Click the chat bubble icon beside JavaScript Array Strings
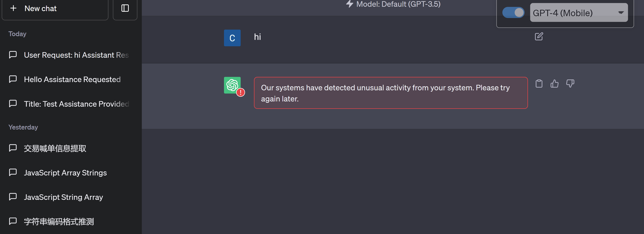 point(13,172)
